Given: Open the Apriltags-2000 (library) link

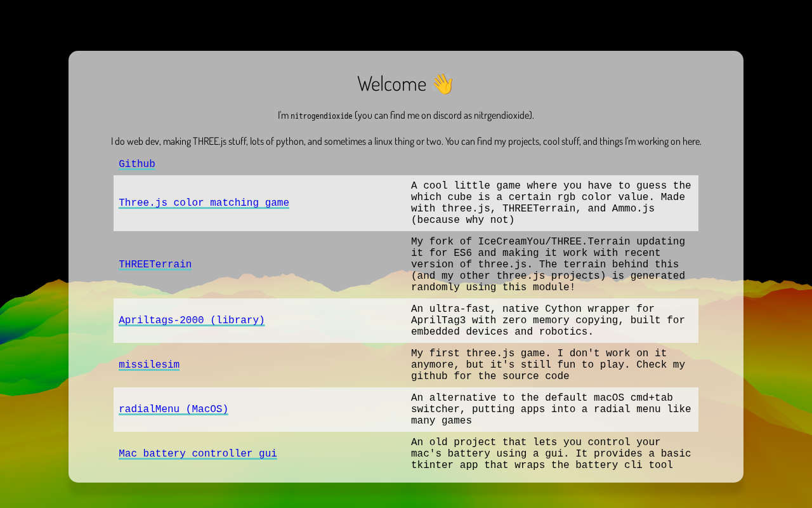Looking at the screenshot, I should click(192, 321).
